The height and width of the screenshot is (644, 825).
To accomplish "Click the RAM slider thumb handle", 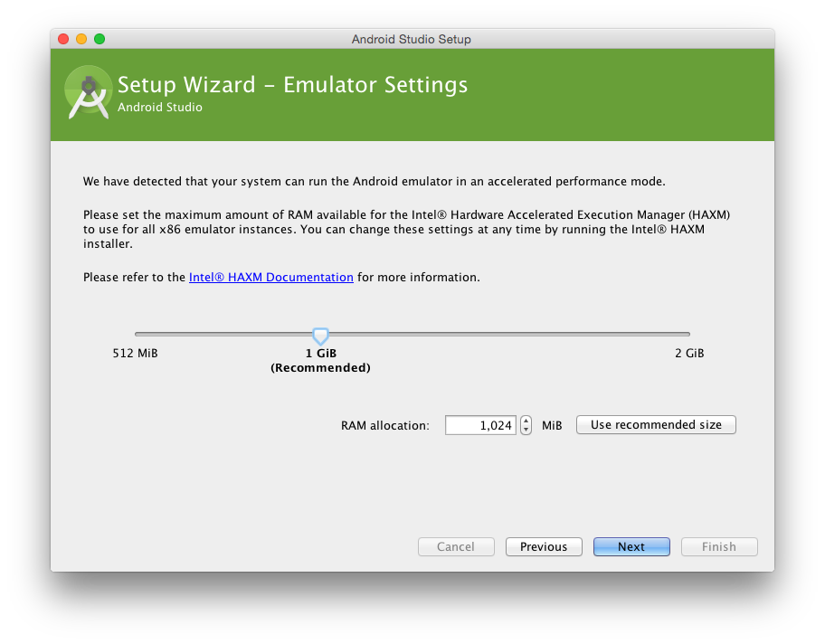I will (x=320, y=336).
